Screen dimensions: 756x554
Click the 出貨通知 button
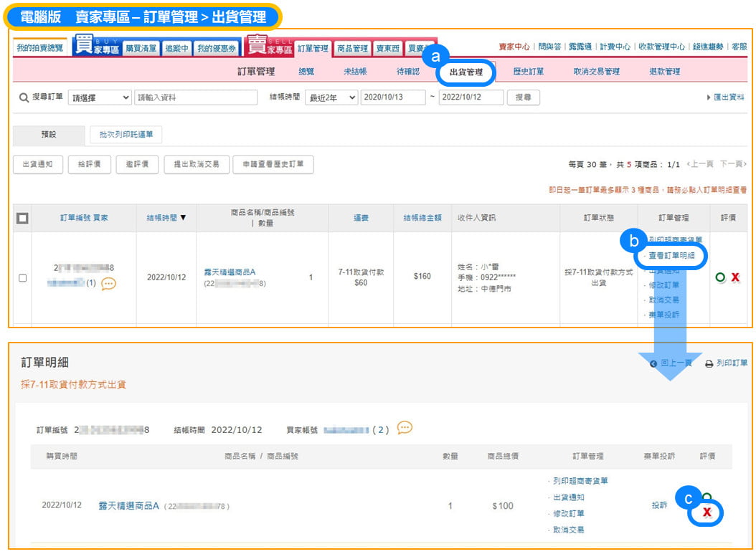38,164
